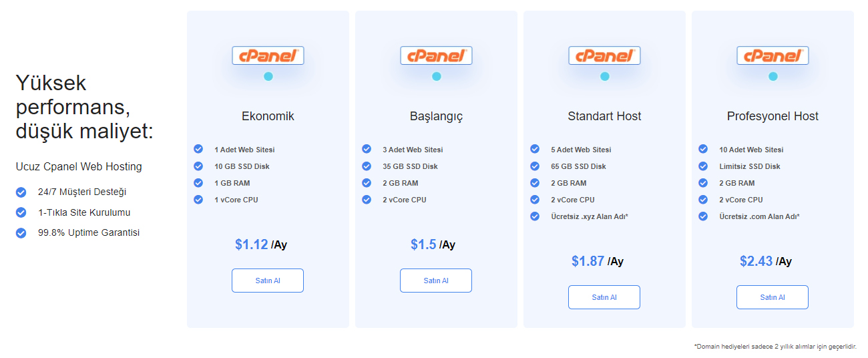Click check icon beside 1-Tıkla Site Kurulumu
The image size is (868, 358).
coord(21,212)
